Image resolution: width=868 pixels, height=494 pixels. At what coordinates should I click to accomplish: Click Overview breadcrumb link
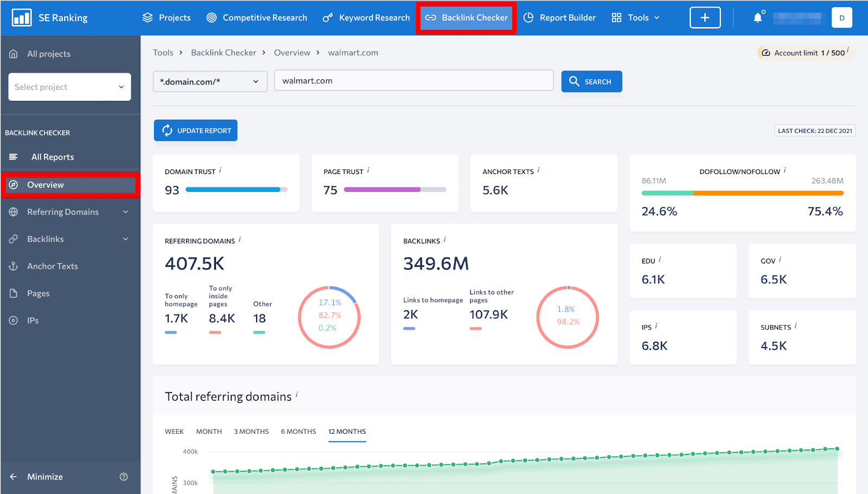292,53
